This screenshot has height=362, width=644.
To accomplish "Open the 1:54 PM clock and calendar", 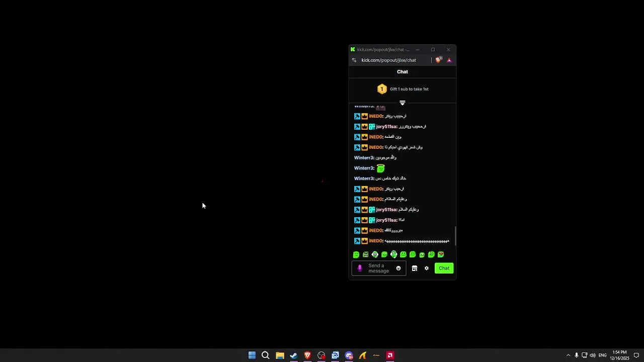I will click(x=620, y=355).
